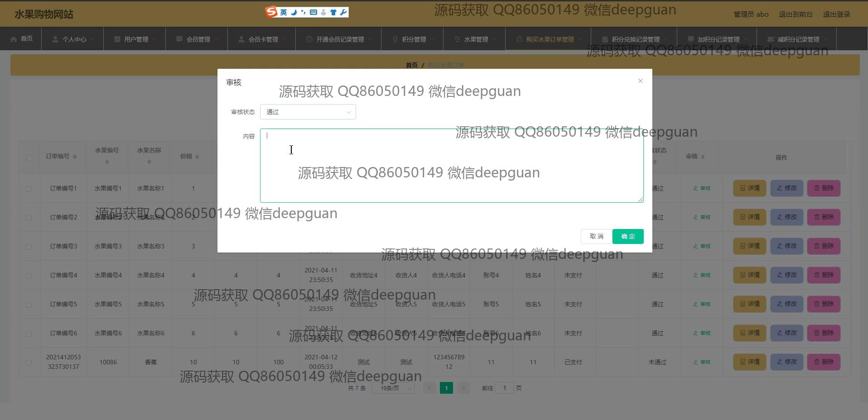Click the Sogou toolbar keyboard icon
Screen dimensions: 868x420
pos(313,12)
